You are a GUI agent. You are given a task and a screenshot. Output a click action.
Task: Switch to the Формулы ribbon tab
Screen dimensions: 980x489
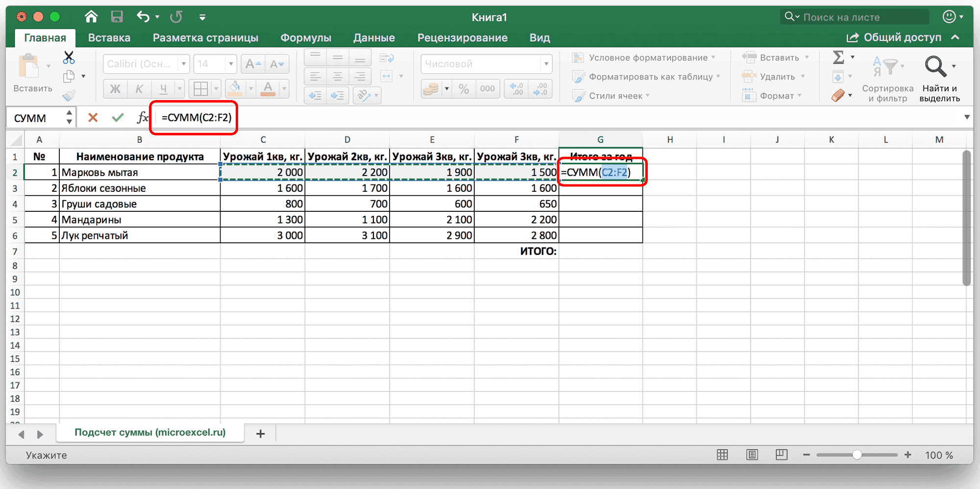point(306,37)
